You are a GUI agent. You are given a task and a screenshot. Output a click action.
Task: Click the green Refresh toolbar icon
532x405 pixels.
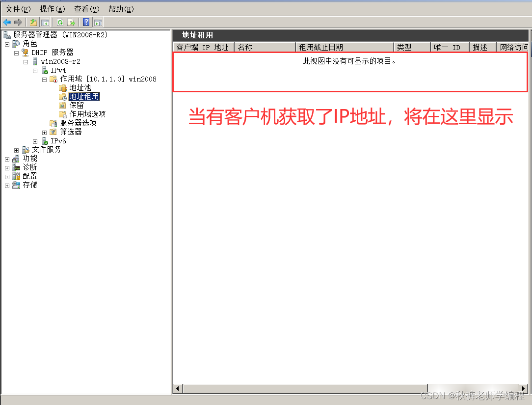pos(60,23)
